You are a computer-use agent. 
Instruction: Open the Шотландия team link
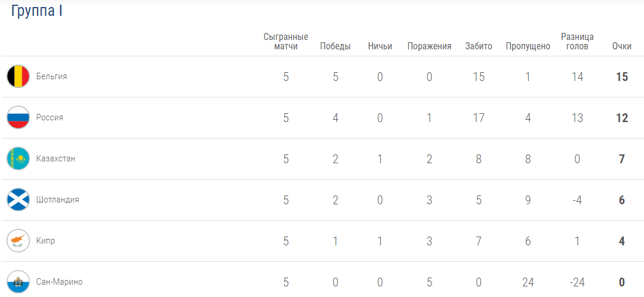pos(58,200)
